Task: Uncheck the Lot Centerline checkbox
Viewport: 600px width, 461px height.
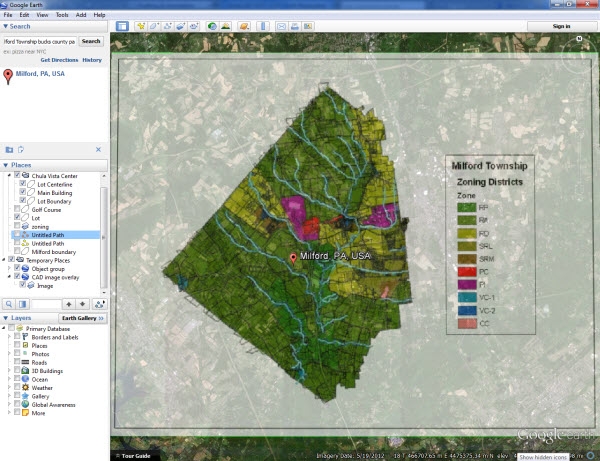Action: click(23, 184)
